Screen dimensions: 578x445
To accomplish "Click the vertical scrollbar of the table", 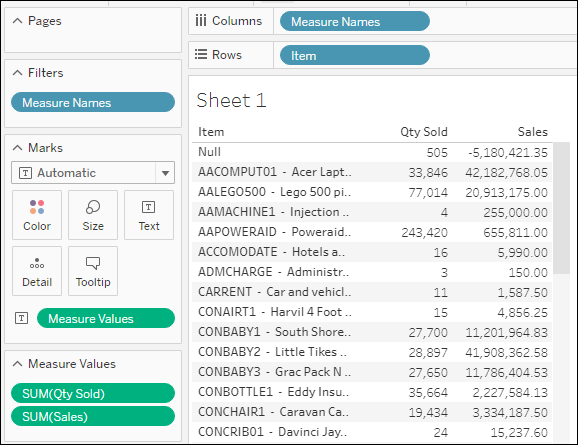I will point(561,208).
